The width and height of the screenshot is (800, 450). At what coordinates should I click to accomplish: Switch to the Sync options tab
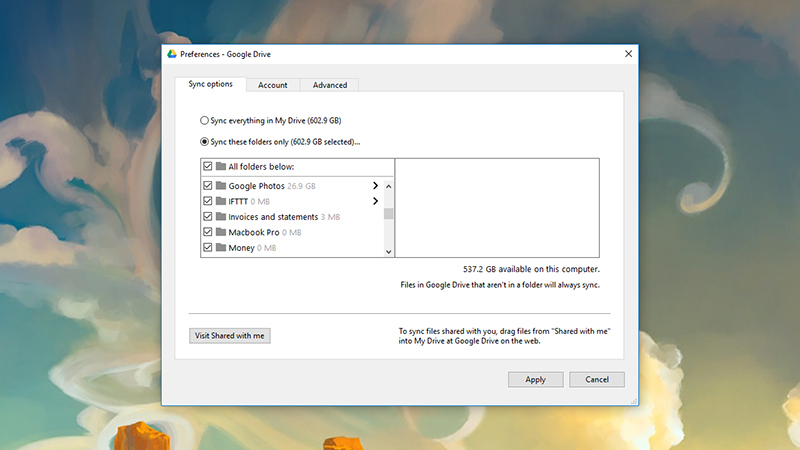coord(210,84)
